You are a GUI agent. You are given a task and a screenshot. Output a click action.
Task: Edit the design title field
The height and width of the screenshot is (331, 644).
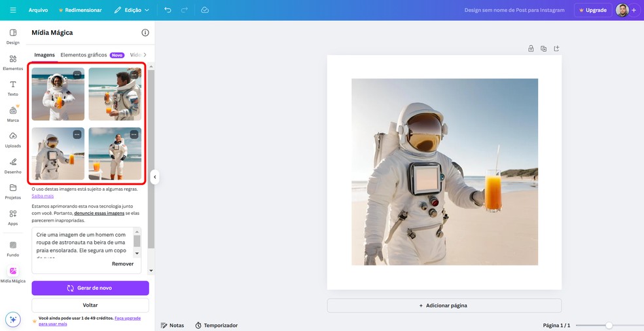click(x=514, y=10)
